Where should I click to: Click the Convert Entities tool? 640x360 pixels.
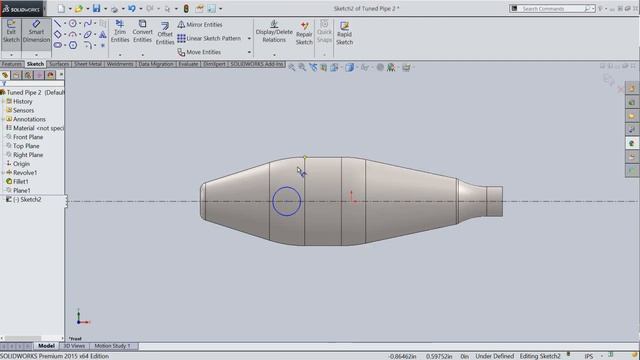(x=142, y=32)
